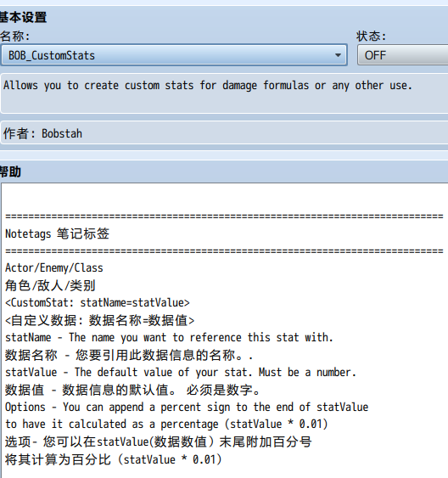Click the '基本设置' section header
Screen dimensions: 448x478
click(23, 17)
